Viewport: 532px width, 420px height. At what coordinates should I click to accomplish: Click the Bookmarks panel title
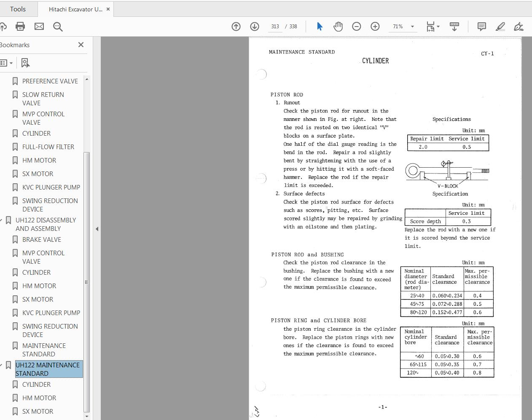tap(15, 45)
